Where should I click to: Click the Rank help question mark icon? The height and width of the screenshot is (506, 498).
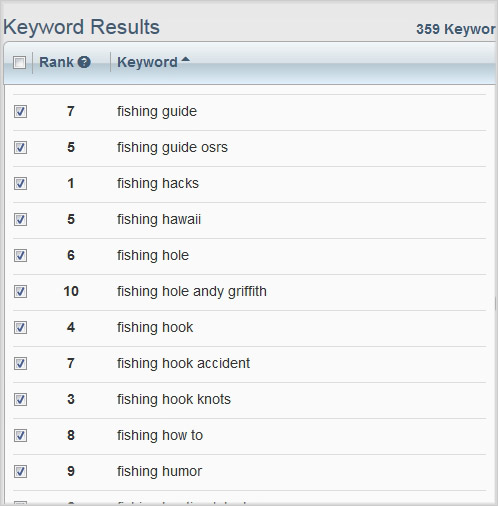84,62
